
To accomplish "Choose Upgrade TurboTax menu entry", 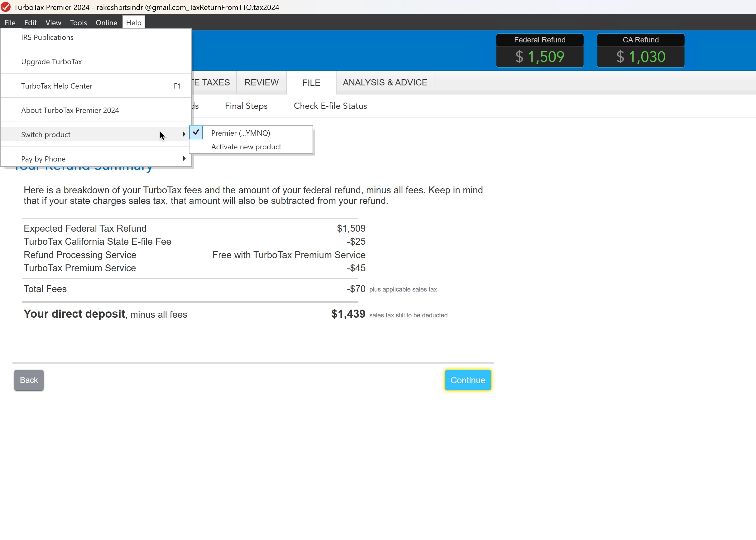I will [51, 61].
